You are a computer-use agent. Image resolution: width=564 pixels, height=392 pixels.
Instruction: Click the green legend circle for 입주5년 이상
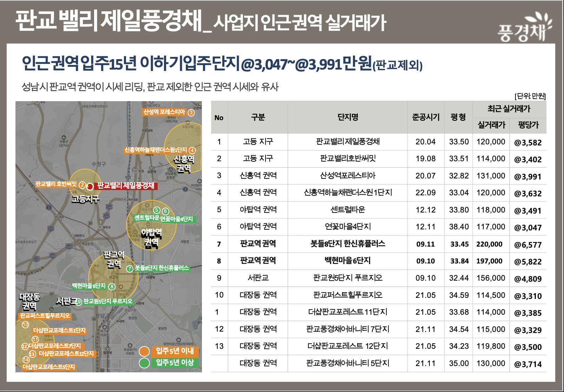point(144,363)
